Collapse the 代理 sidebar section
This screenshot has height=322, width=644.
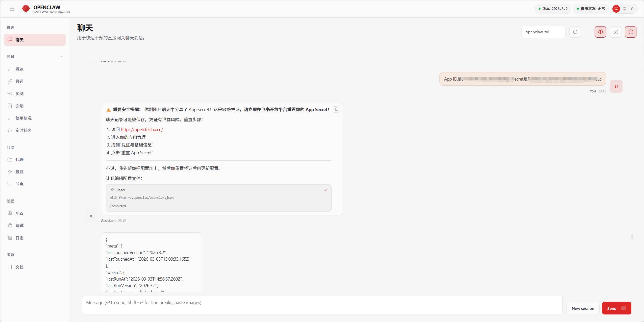tap(61, 147)
